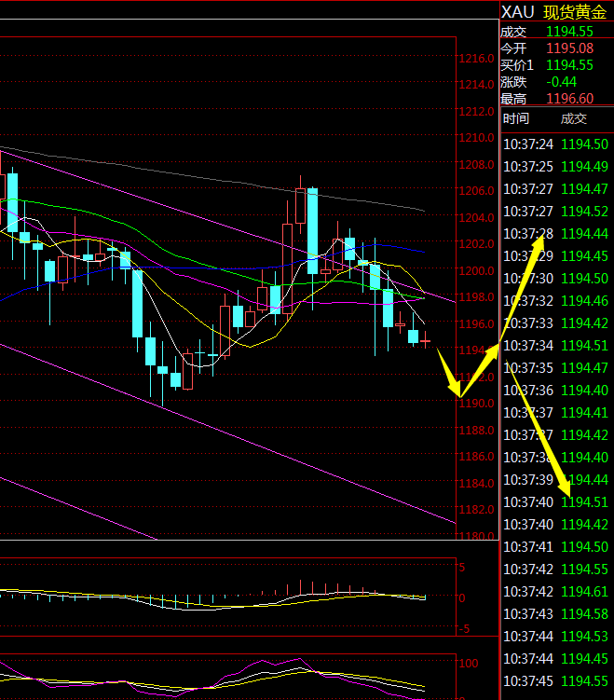Click the 1216.0 price axis label

click(x=476, y=58)
